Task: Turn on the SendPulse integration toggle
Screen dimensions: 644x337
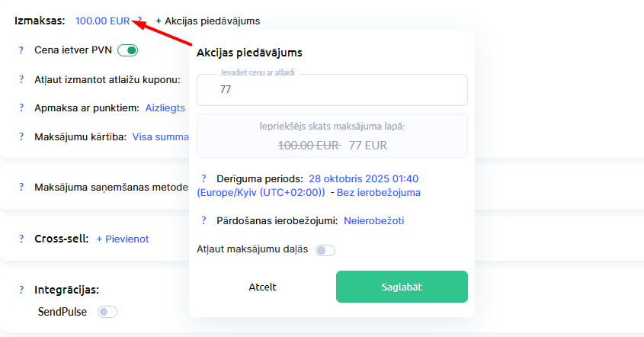Action: click(x=107, y=312)
